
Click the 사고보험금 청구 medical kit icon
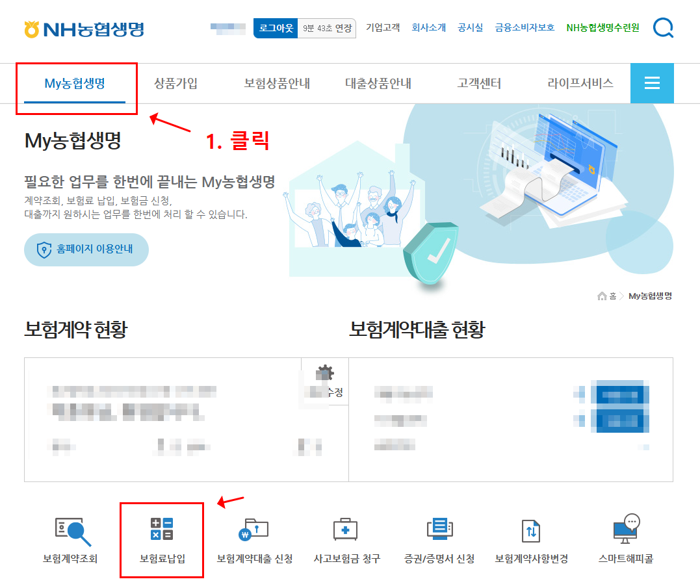coord(346,529)
